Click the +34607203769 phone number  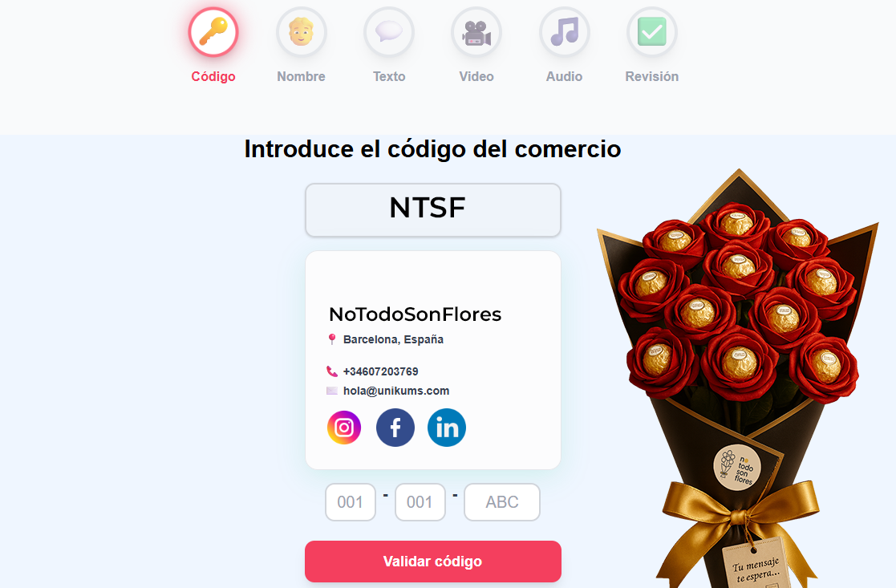(x=380, y=371)
